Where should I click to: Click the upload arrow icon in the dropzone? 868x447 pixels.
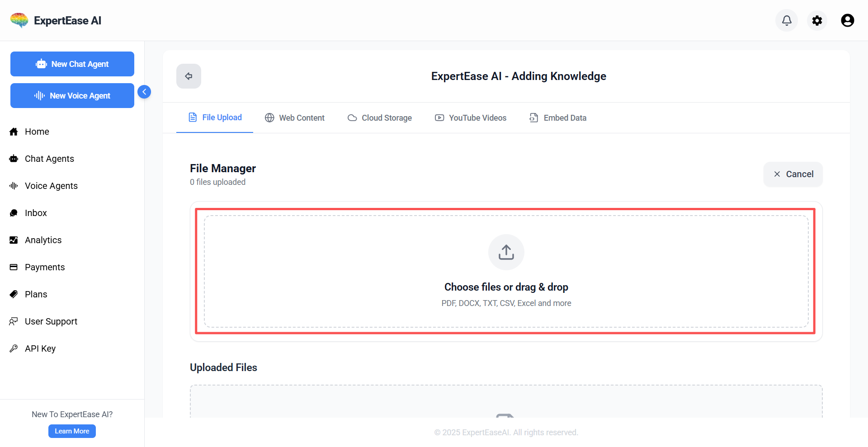click(506, 252)
